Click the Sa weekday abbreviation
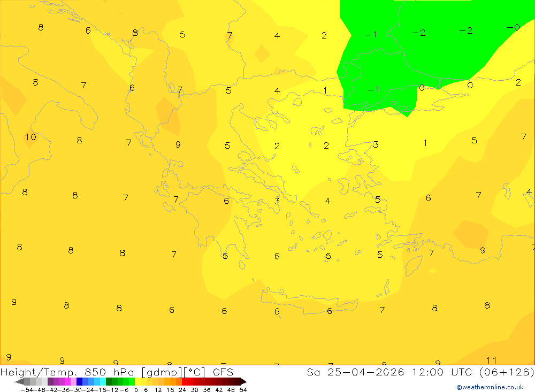The width and height of the screenshot is (535, 392). pyautogui.click(x=314, y=372)
